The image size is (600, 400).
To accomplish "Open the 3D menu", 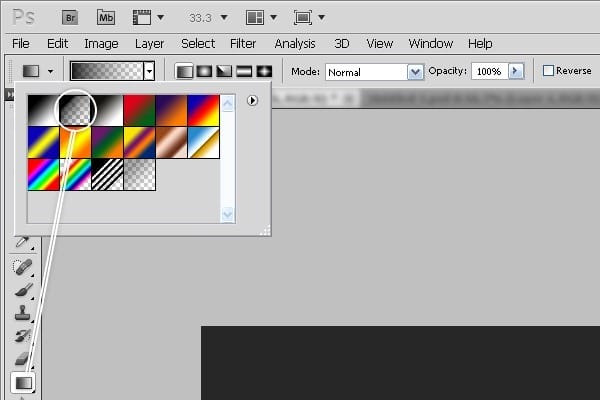I will [342, 44].
